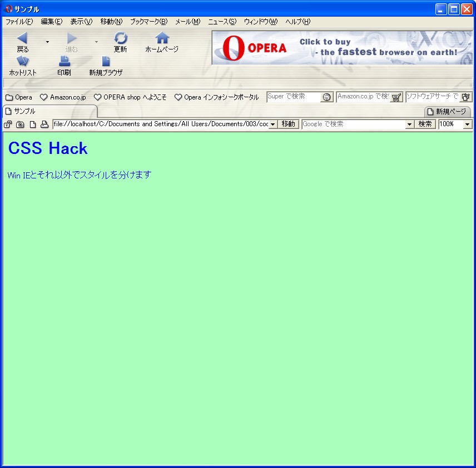The height and width of the screenshot is (468, 476).
Task: Open the ニュース(S) menu
Action: pyautogui.click(x=222, y=22)
